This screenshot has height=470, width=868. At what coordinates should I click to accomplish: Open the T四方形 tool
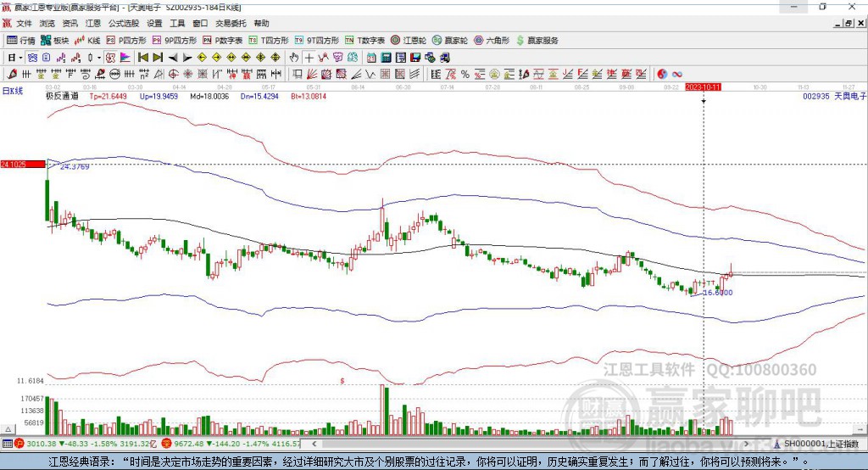point(269,41)
